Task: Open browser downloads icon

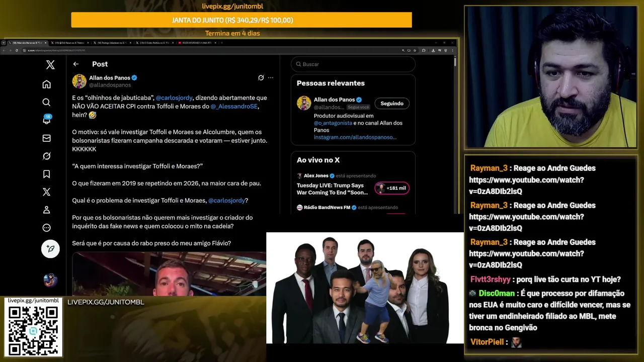Action: (433, 50)
